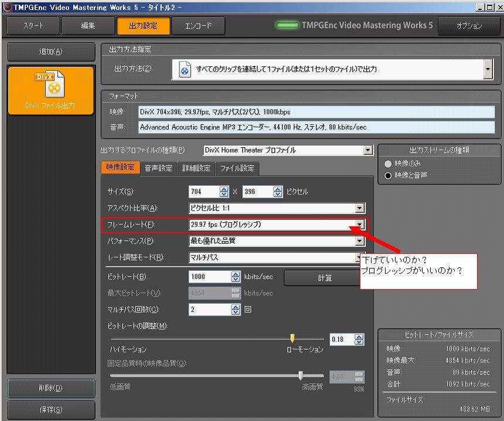The height and width of the screenshot is (421, 504).
Task: Select the 出力設定 stage tab
Action: 144,26
